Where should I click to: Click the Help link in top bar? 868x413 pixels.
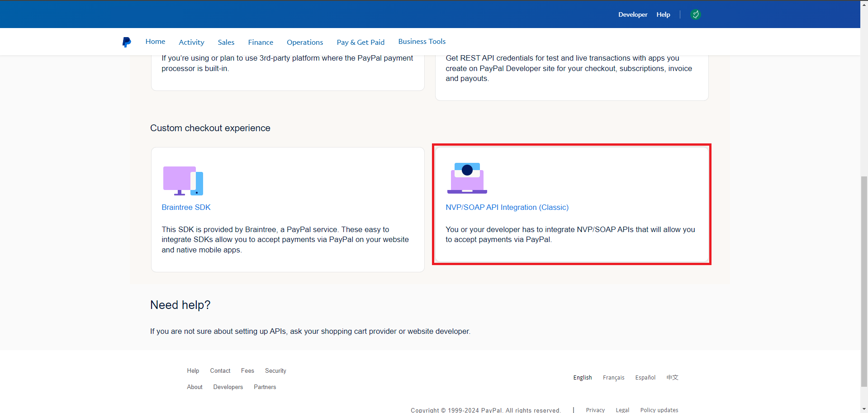click(x=663, y=14)
